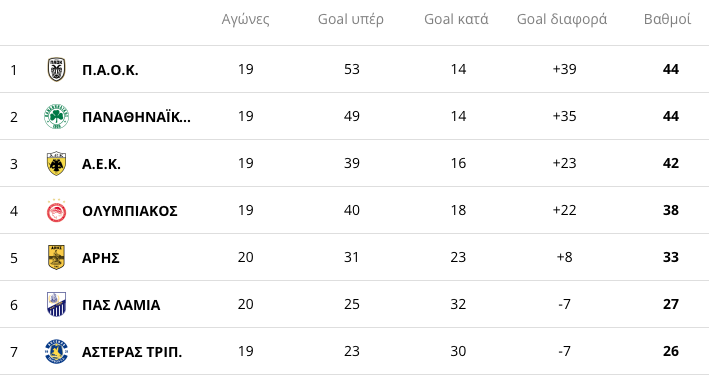This screenshot has height=375, width=709.
Task: Sort by the Αγώνες column header
Action: [x=246, y=19]
